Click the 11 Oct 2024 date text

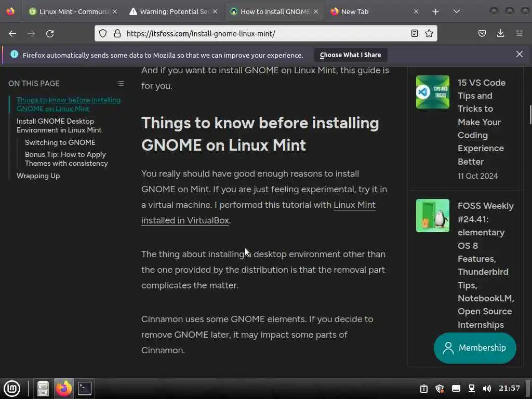(478, 176)
